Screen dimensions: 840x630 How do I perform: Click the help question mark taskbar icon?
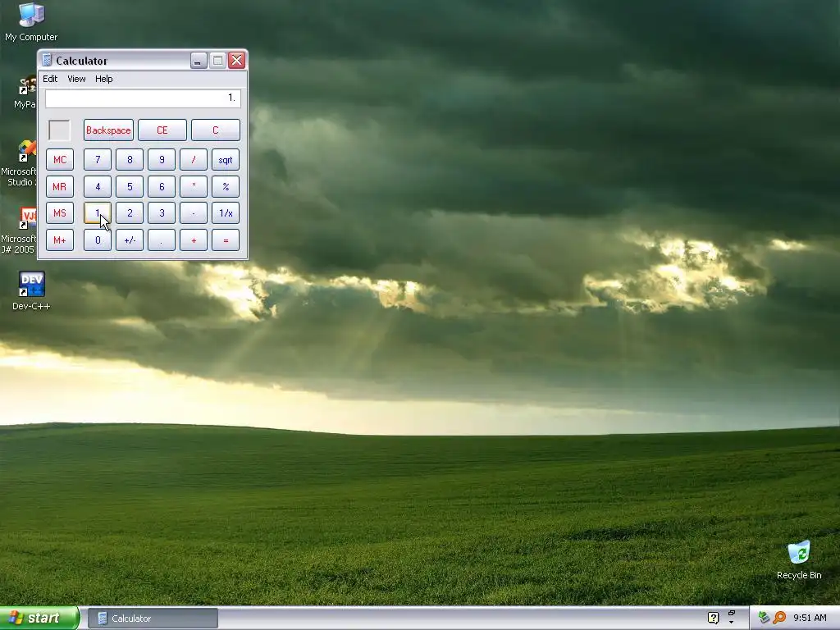[x=713, y=618]
